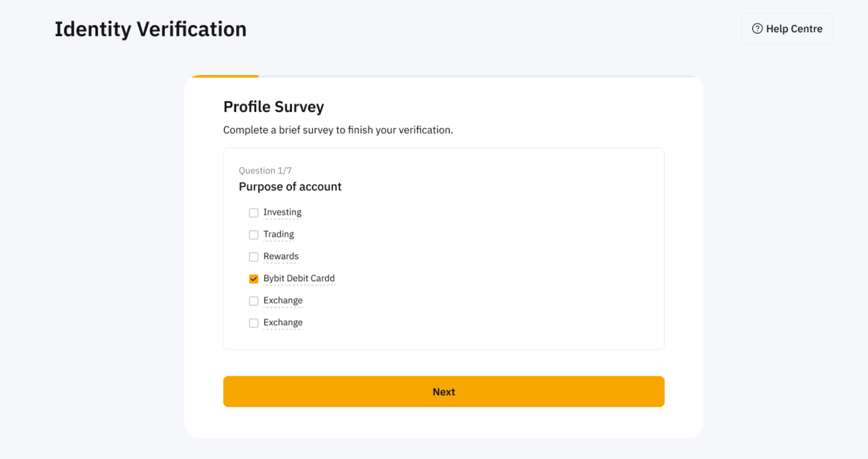Select the Trading checkbox
This screenshot has height=459, width=868.
pos(254,235)
